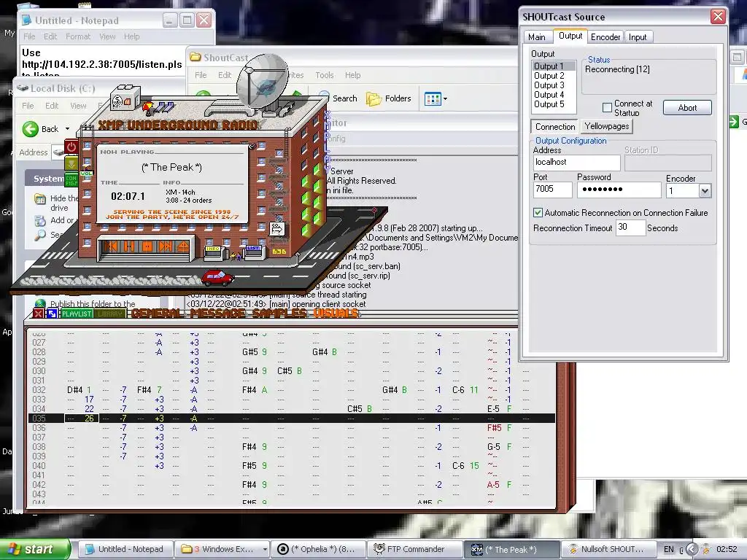This screenshot has width=747, height=560.
Task: Open GENERAL info tab in XMPlay
Action: [158, 314]
